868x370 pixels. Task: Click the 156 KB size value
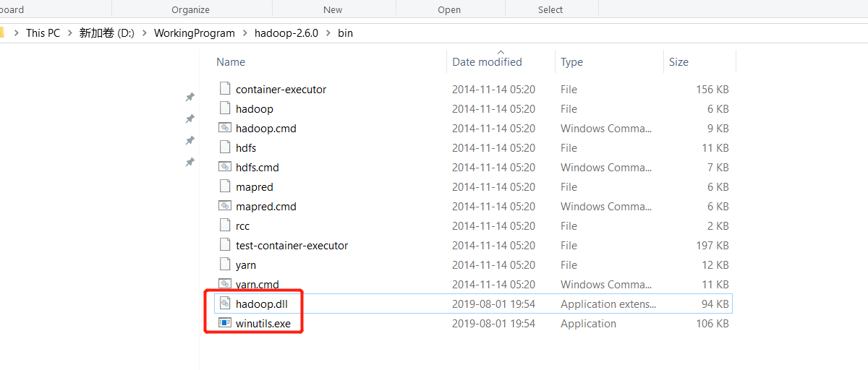click(712, 90)
